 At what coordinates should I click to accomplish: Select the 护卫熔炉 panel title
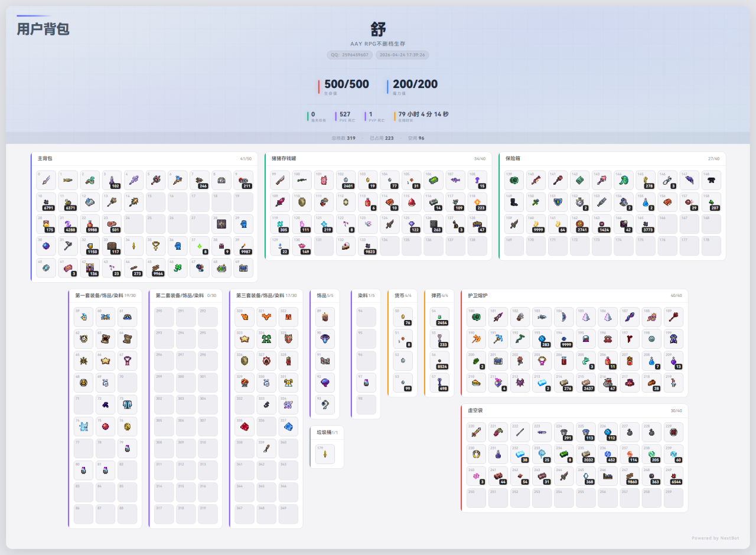[x=478, y=295]
